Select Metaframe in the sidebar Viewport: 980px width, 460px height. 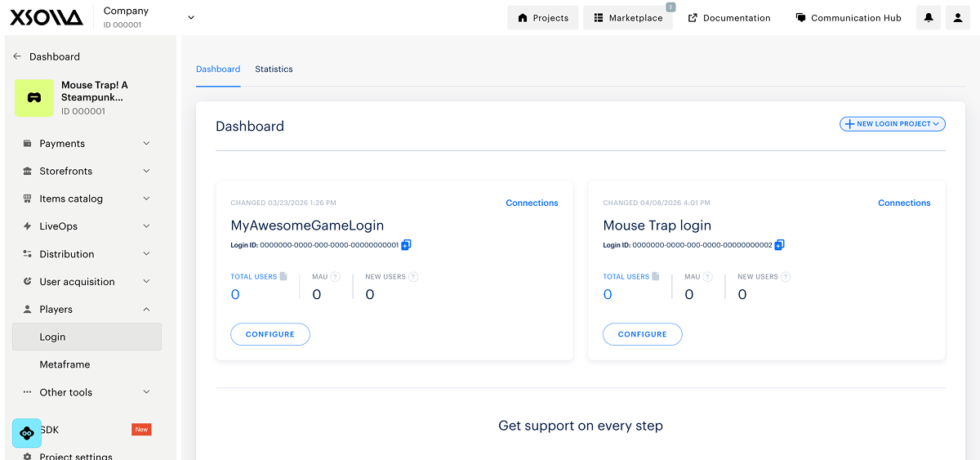[65, 364]
